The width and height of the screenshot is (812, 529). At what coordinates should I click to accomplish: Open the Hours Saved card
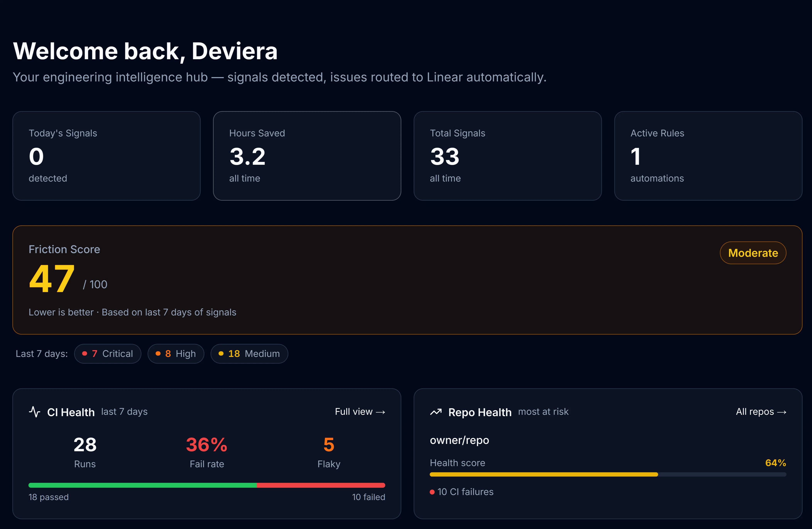(x=307, y=156)
